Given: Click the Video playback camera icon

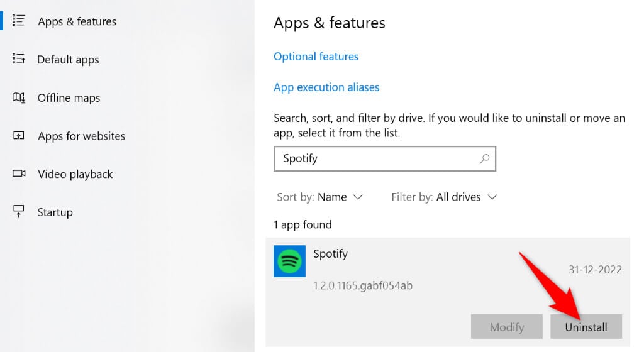Looking at the screenshot, I should point(18,173).
